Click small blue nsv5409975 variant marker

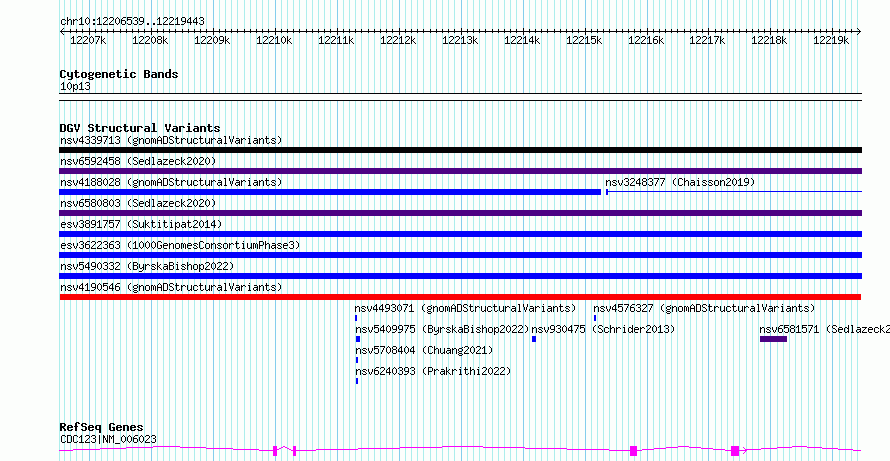(358, 339)
